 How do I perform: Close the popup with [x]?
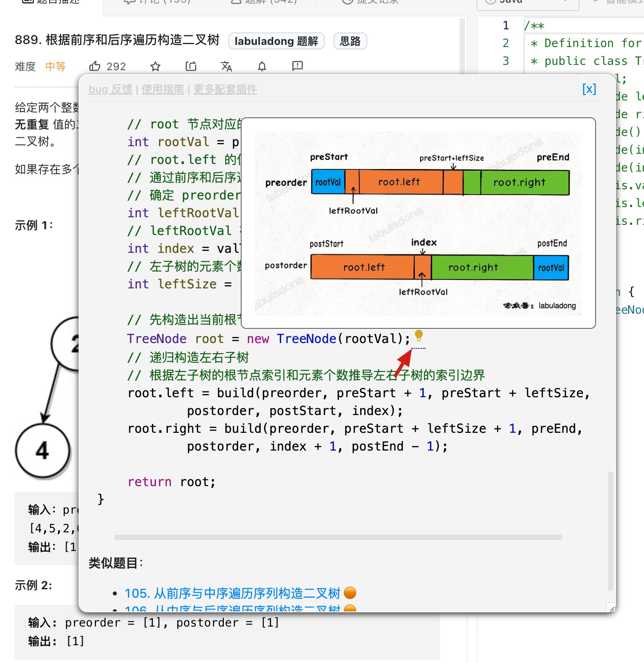pyautogui.click(x=589, y=89)
